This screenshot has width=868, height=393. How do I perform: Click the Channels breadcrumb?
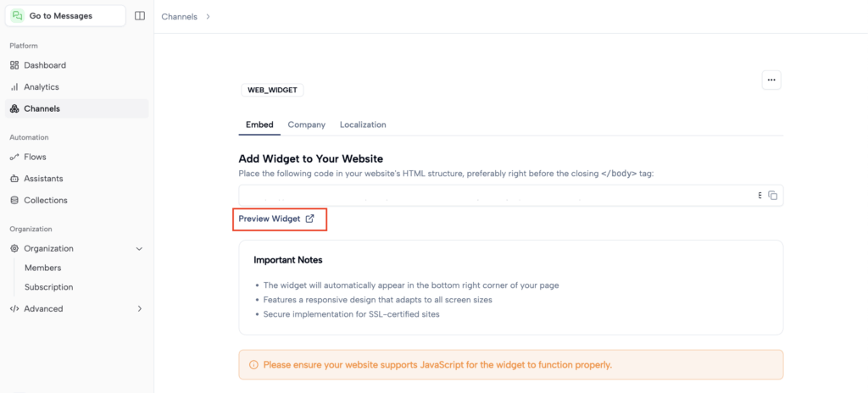(179, 16)
